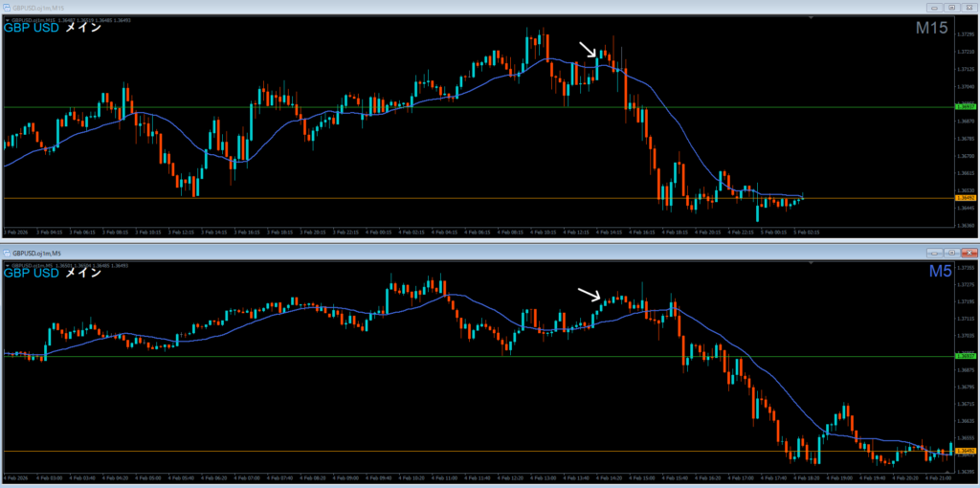The height and width of the screenshot is (488, 980).
Task: Click the 1.36700 price scale value
Action: 967,156
